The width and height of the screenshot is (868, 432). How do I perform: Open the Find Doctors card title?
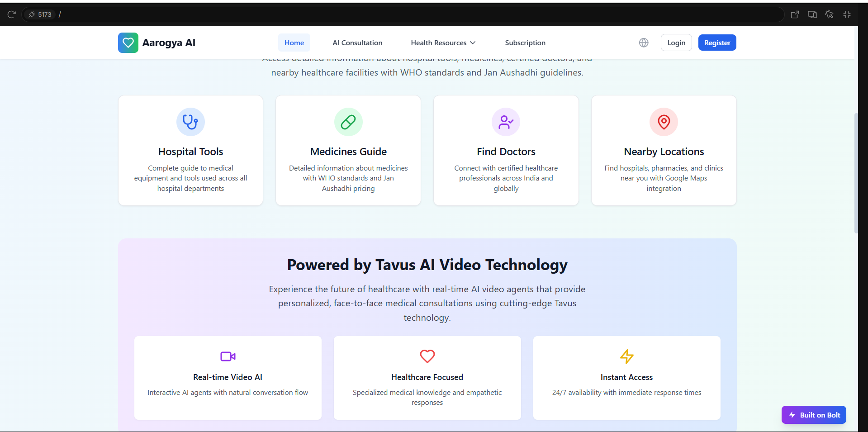[x=506, y=152]
